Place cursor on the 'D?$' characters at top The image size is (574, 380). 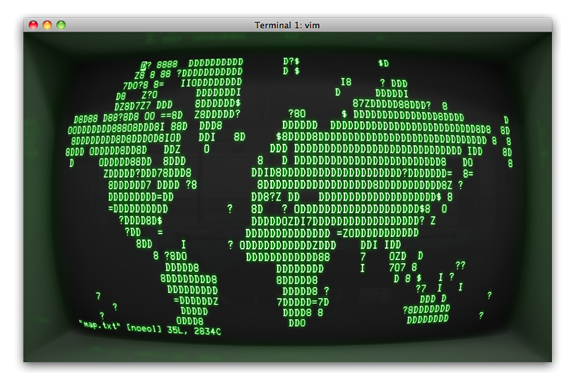click(x=291, y=61)
